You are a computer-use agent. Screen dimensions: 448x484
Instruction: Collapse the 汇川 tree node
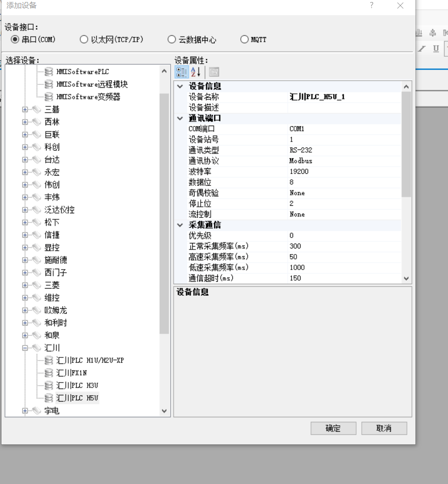tap(25, 348)
